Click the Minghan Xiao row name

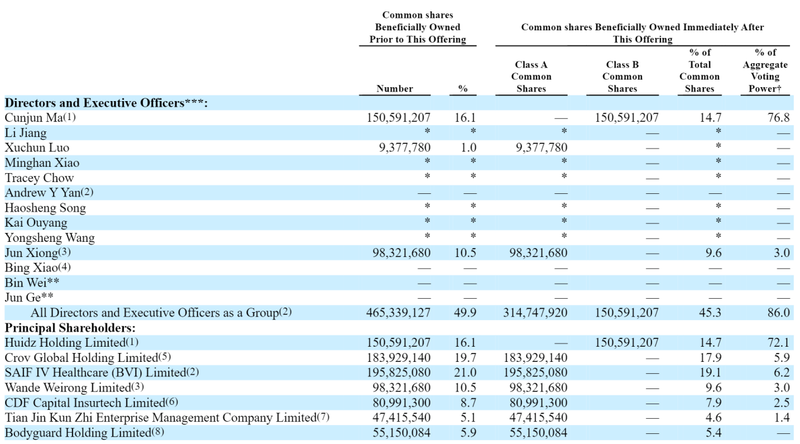click(42, 163)
